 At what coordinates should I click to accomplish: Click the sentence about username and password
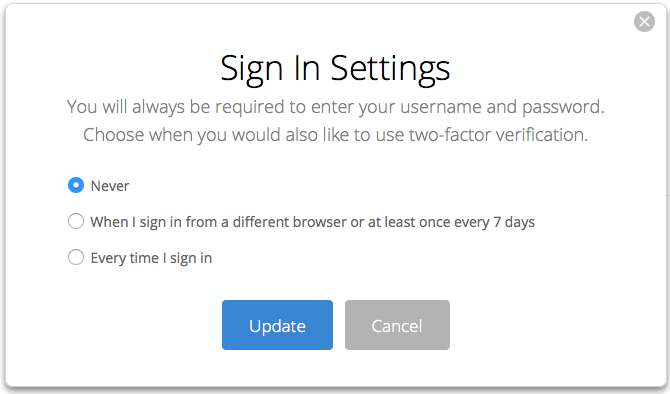coord(335,107)
